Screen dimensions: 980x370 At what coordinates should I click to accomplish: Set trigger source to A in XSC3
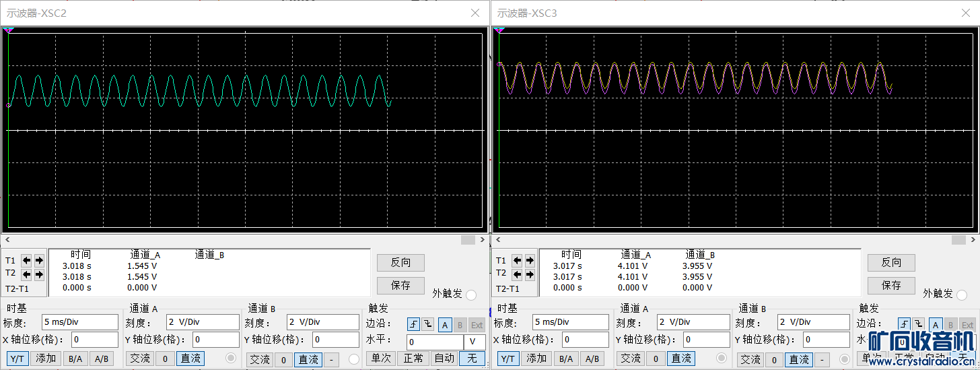[x=936, y=325]
